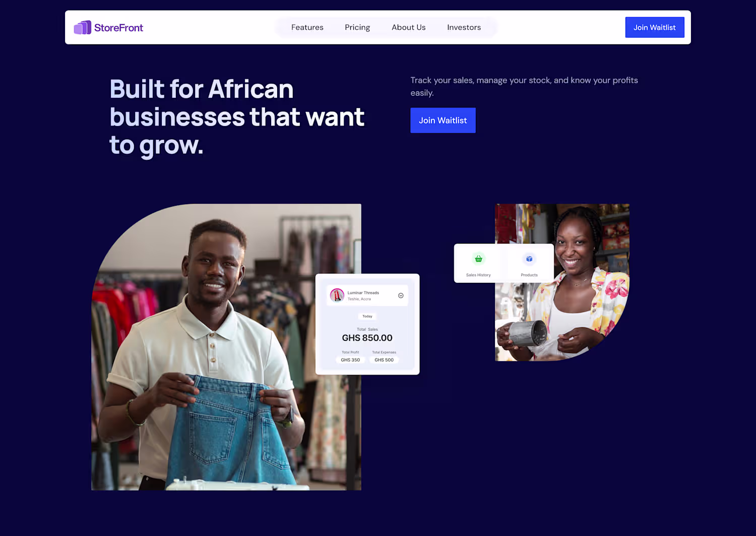
Task: Open the smiling woman shopkeeper photo
Action: (x=562, y=282)
